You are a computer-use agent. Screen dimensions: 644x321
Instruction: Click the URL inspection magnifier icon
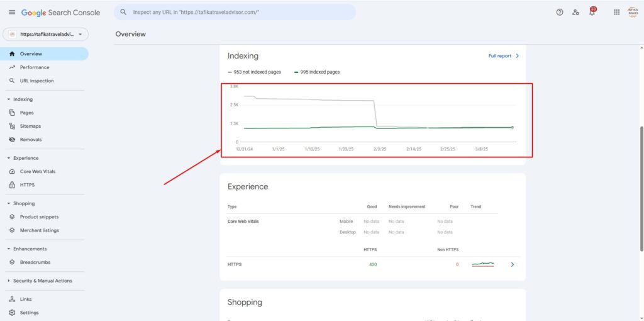[12, 81]
